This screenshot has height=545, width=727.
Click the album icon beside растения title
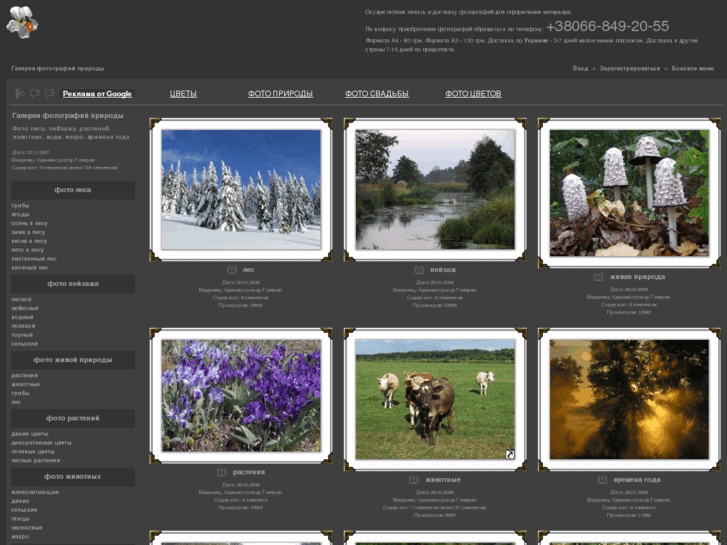point(222,472)
